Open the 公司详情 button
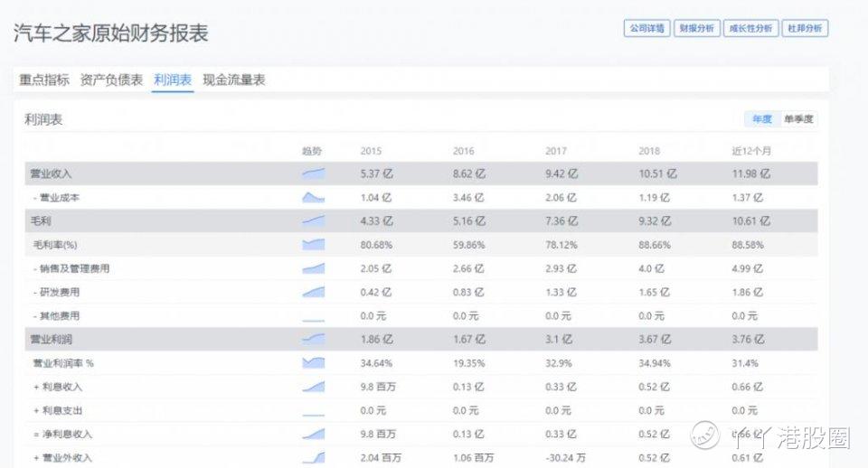Screen dimensions: 868x468 pos(646,28)
